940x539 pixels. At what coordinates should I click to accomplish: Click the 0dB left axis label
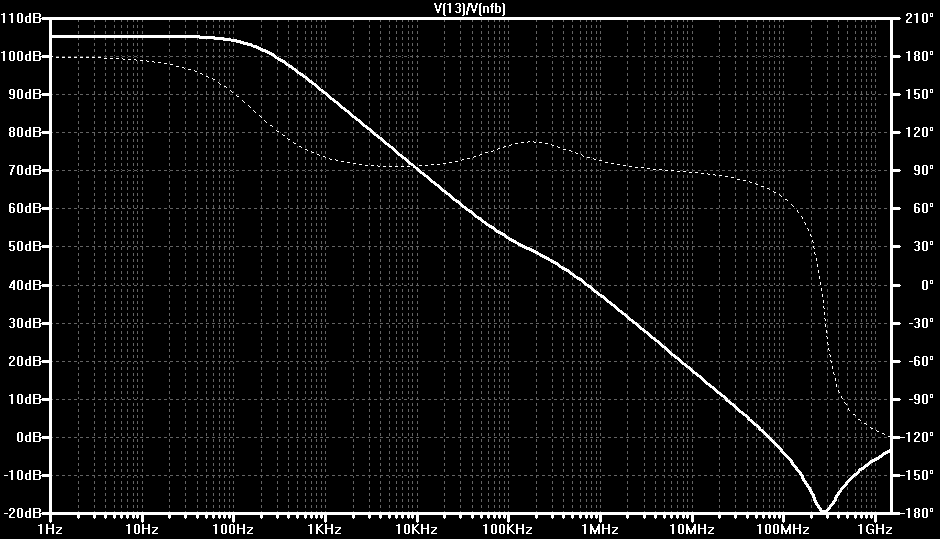(29, 438)
